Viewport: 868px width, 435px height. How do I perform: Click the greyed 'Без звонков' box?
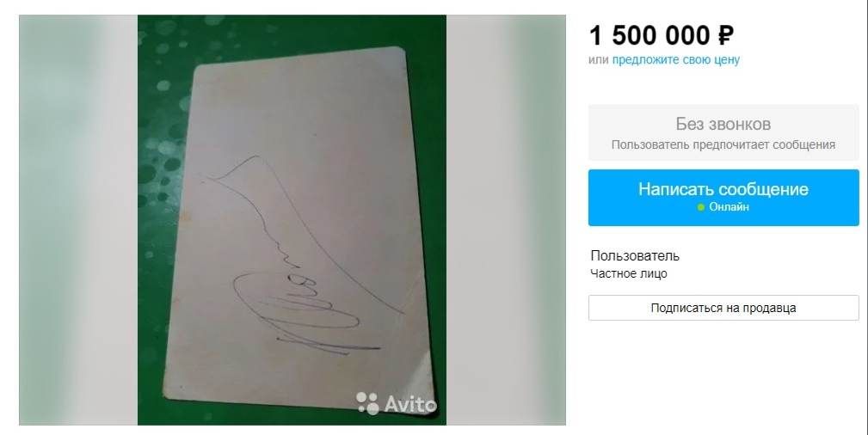tap(723, 132)
